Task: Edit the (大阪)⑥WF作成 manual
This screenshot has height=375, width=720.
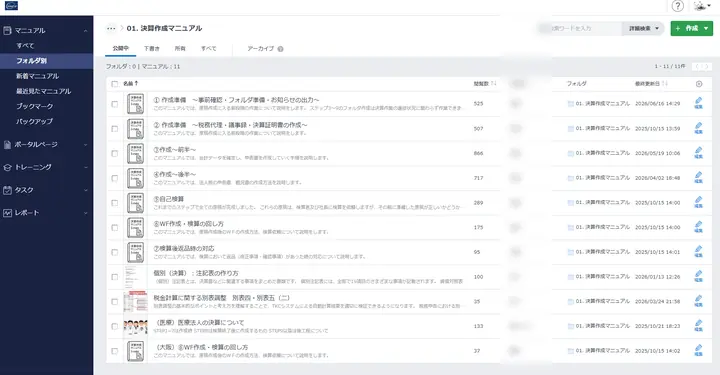Action: pos(698,351)
